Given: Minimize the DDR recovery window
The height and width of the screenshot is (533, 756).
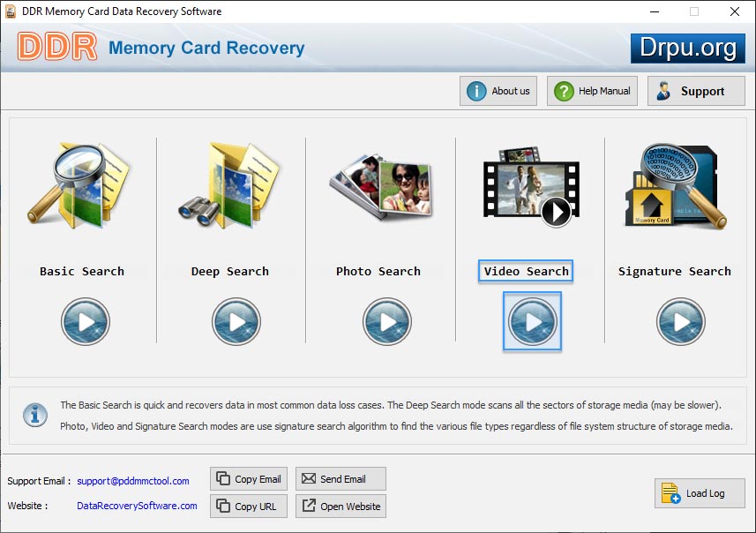Looking at the screenshot, I should [x=655, y=11].
